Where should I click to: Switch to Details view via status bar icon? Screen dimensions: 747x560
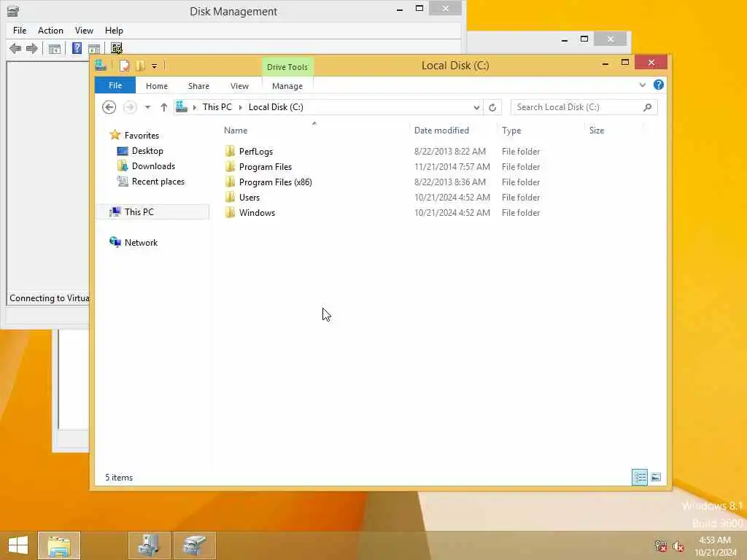639,477
